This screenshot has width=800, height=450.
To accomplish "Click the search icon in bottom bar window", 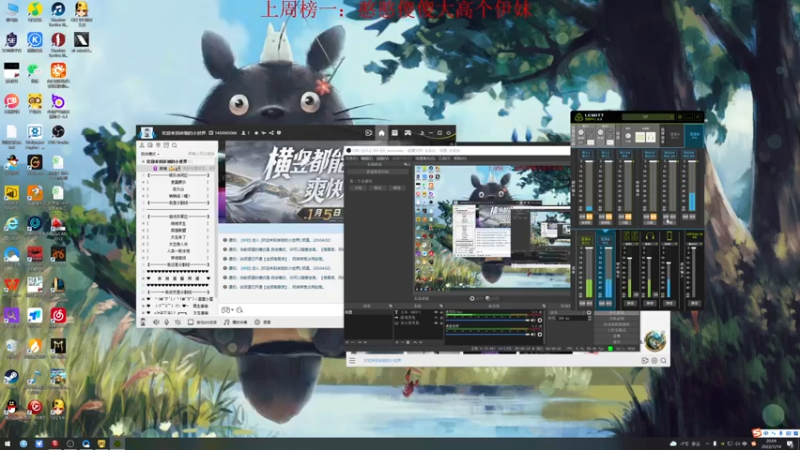I will coord(663,361).
